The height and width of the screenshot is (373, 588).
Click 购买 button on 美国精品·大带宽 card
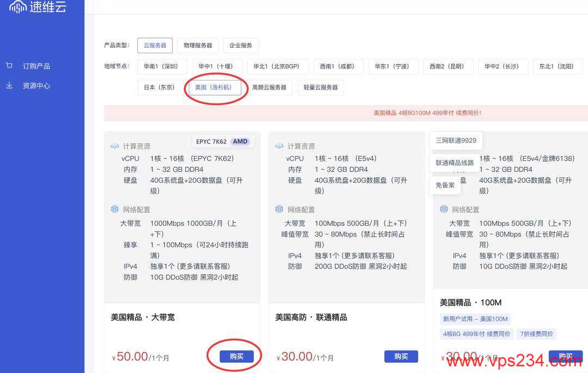237,356
